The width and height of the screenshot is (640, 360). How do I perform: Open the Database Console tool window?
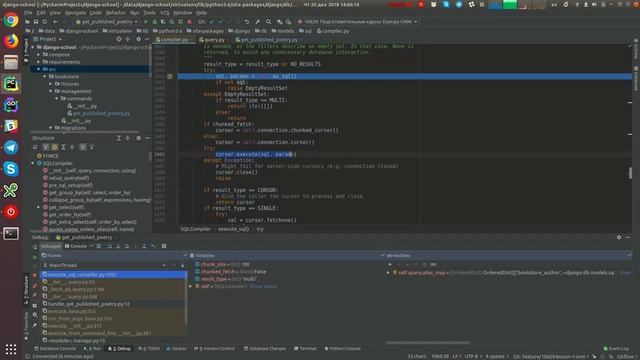(56, 349)
